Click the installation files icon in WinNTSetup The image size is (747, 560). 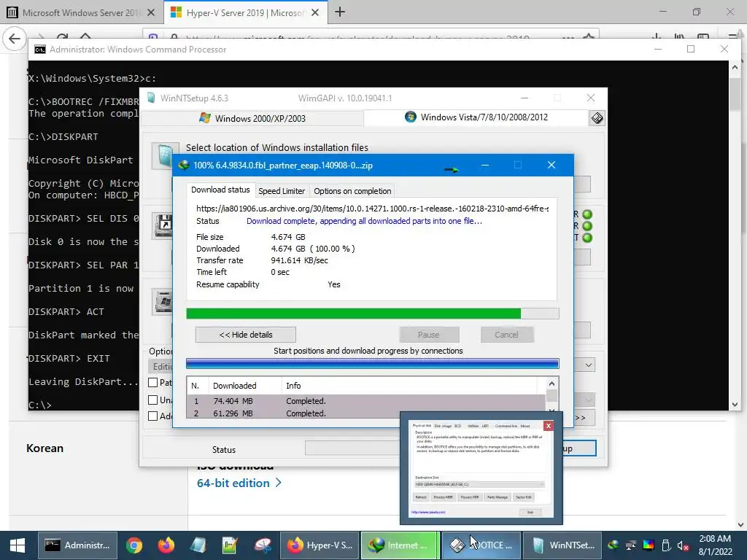[x=165, y=156]
